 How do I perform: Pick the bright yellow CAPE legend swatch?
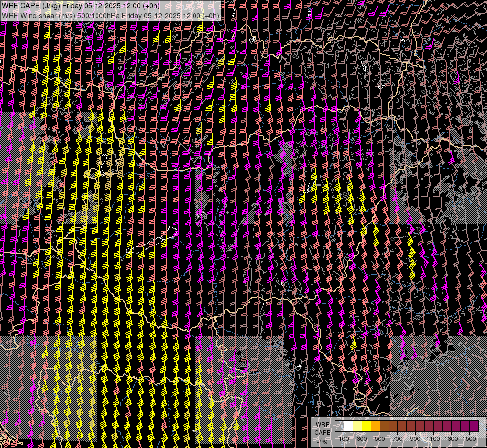[366, 426]
